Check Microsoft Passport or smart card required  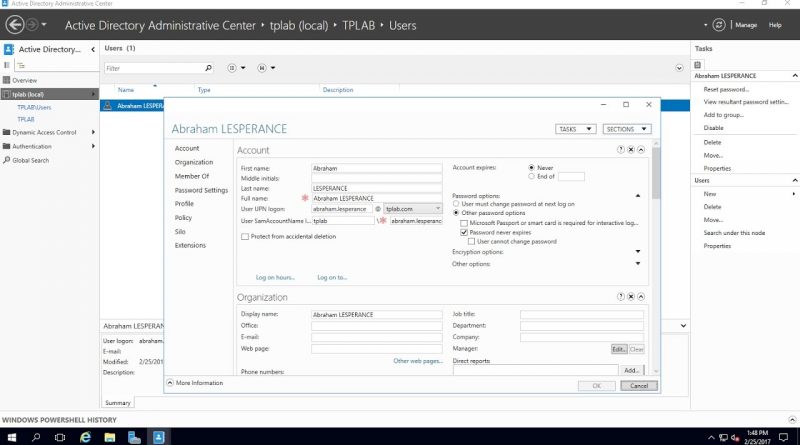464,223
